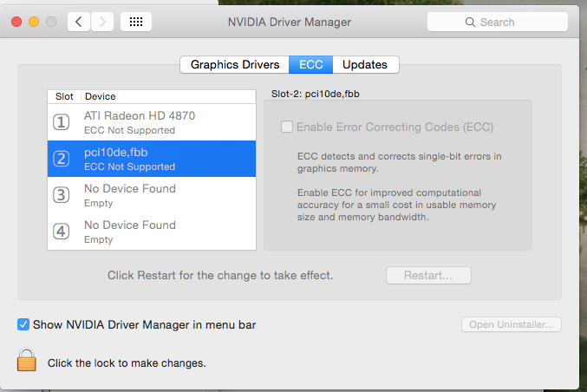Click the Slot column header
The image size is (587, 392).
64,96
